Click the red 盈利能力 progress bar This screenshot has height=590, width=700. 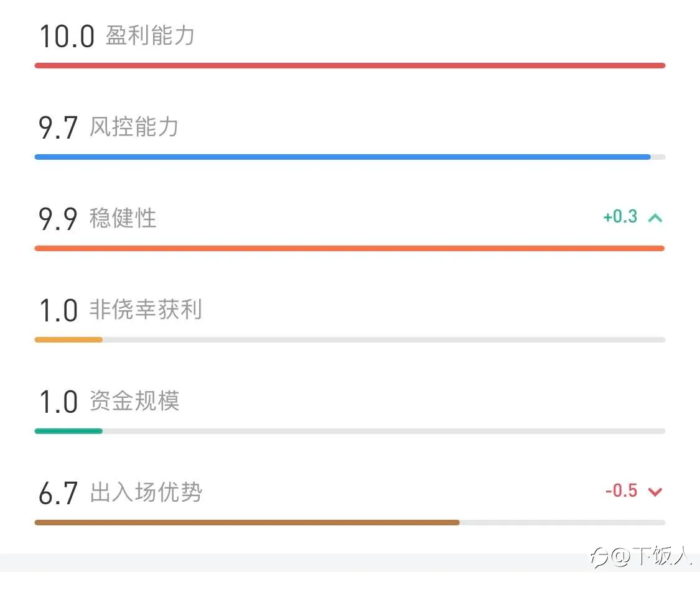(350, 65)
